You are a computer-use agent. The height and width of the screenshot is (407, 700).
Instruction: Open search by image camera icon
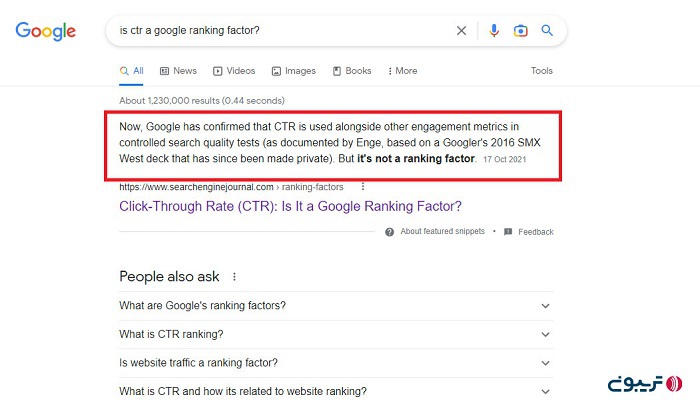pos(520,31)
